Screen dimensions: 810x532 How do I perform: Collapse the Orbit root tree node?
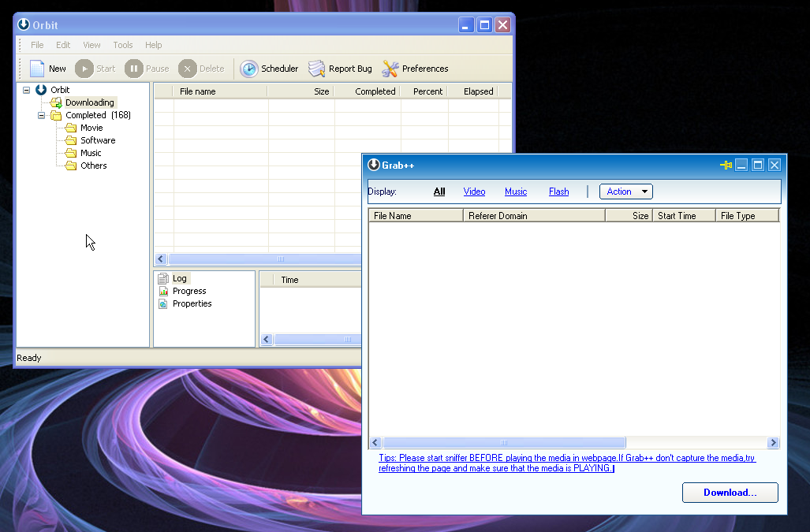coord(27,90)
